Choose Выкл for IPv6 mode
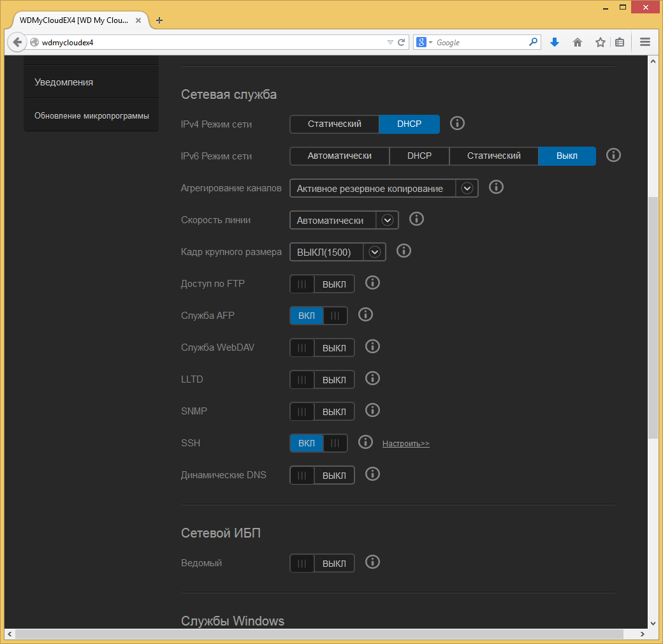This screenshot has height=644, width=663. 567,156
